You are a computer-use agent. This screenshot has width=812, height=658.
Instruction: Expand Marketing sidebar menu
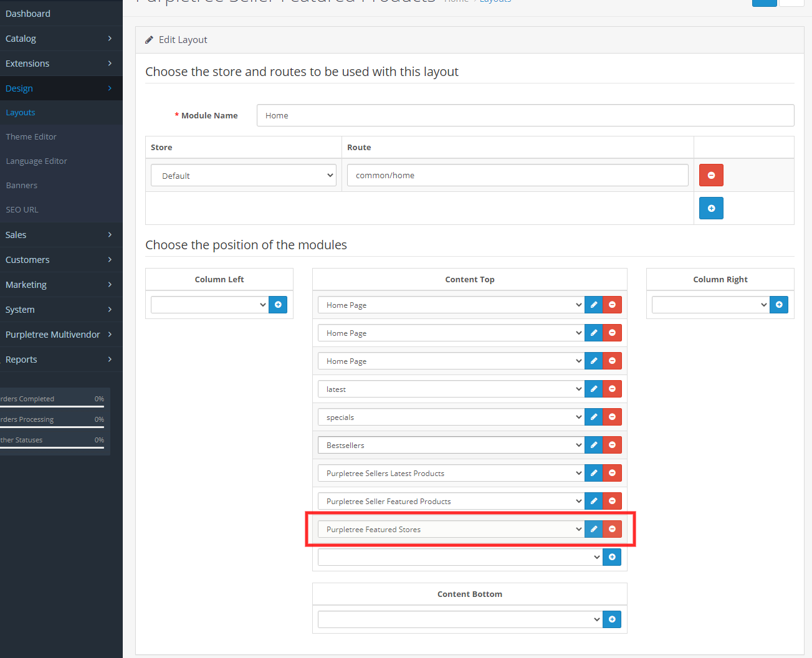click(61, 285)
